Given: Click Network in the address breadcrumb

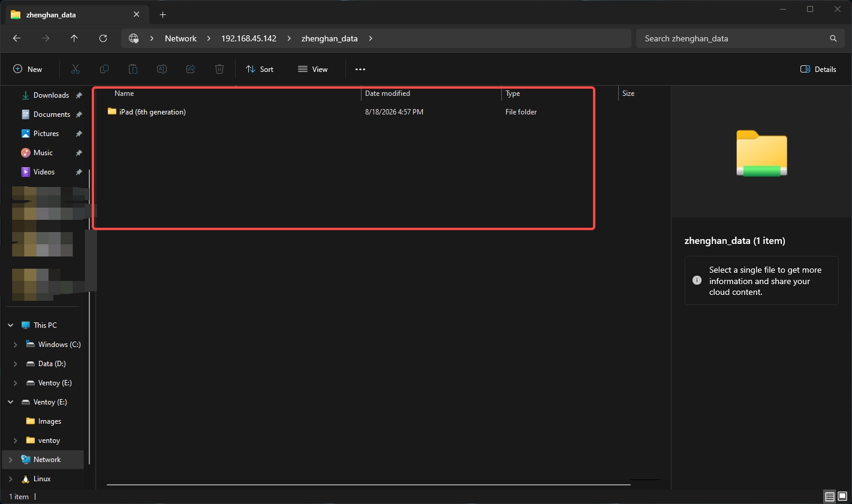Looking at the screenshot, I should tap(180, 38).
